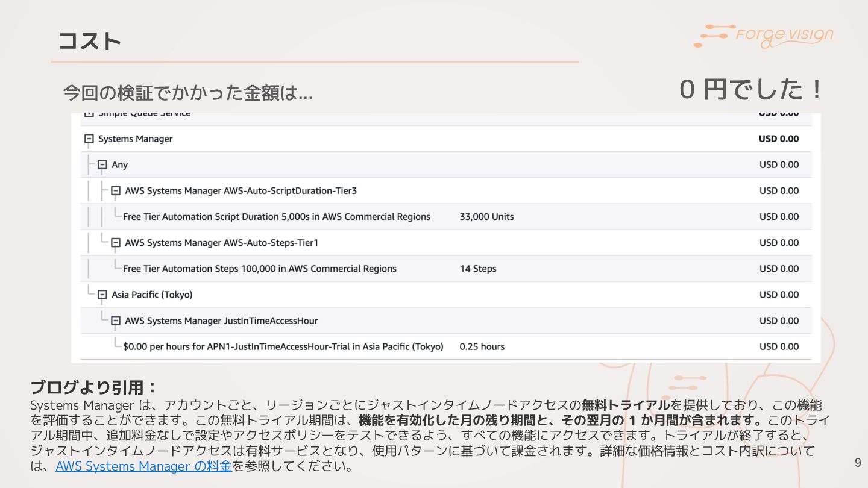Collapse AWS-Auto-Steps-Tier1 entry

coord(116,242)
